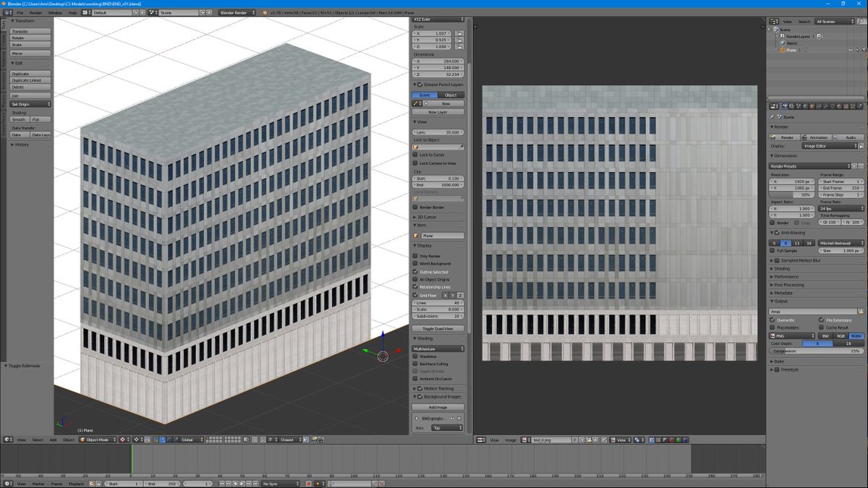
Task: Open the Object Mode dropdown
Action: click(98, 440)
